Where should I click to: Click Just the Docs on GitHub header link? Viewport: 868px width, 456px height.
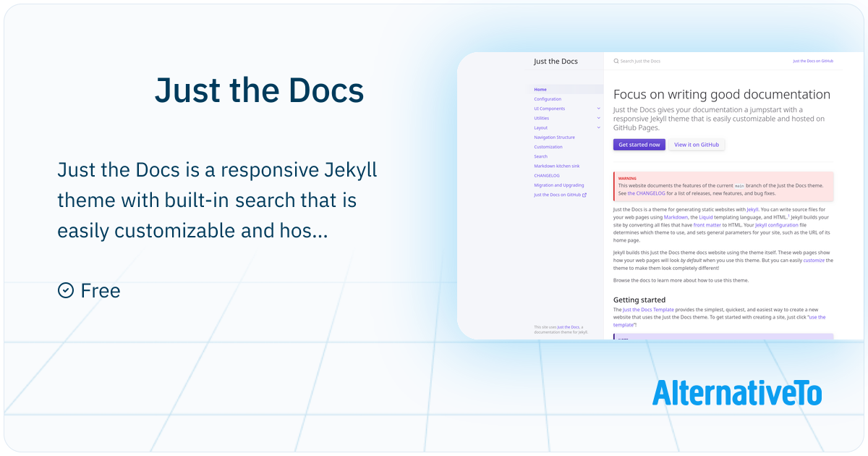(x=813, y=62)
